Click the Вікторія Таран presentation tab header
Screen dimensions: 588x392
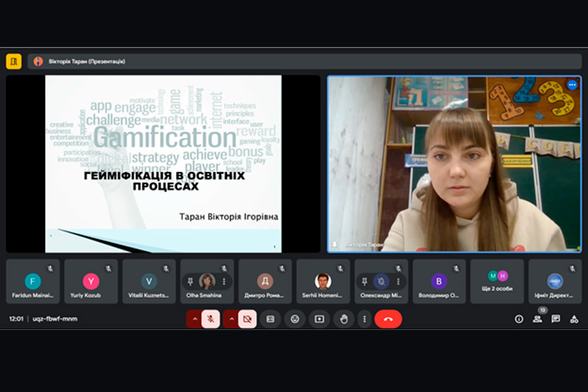[86, 61]
